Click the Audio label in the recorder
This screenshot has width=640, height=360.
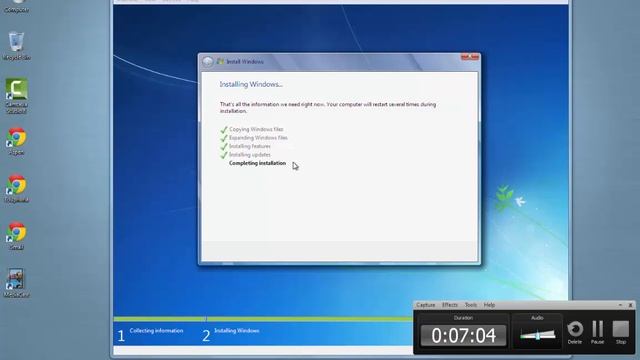pyautogui.click(x=537, y=318)
